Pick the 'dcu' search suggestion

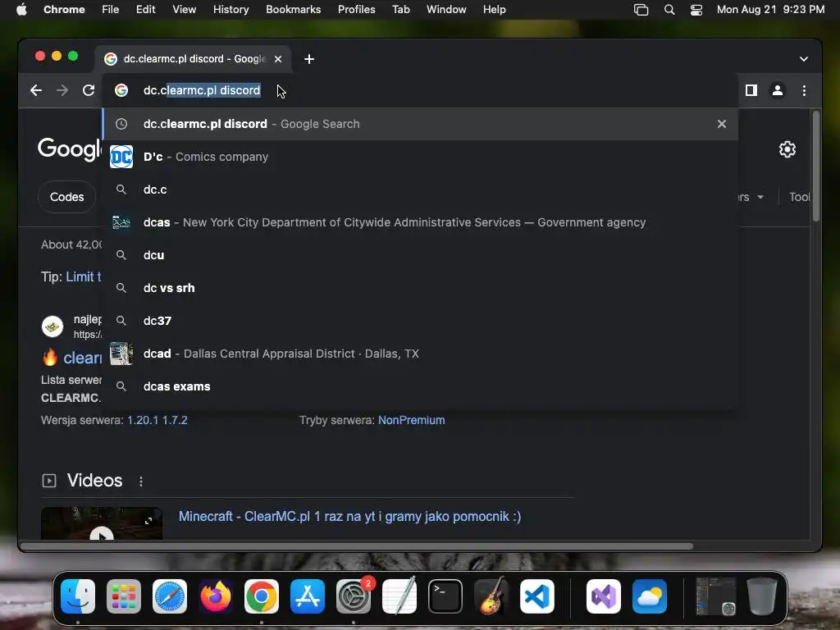pyautogui.click(x=420, y=255)
